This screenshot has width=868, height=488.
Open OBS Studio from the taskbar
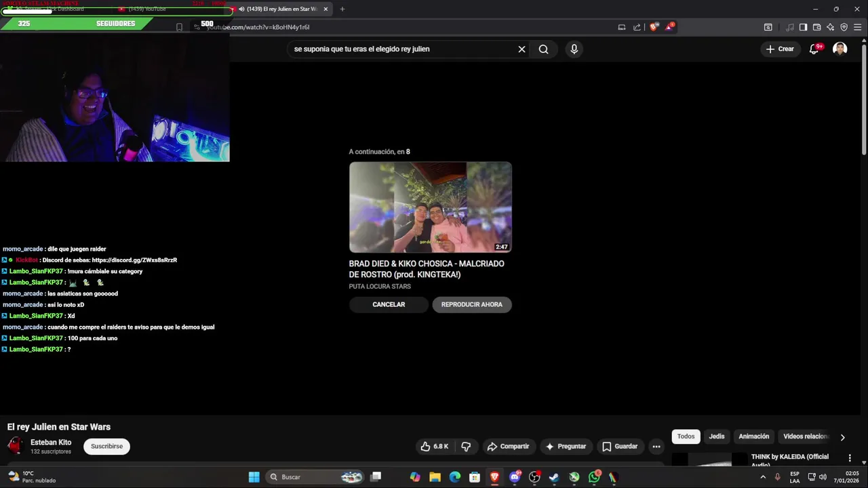point(534,477)
